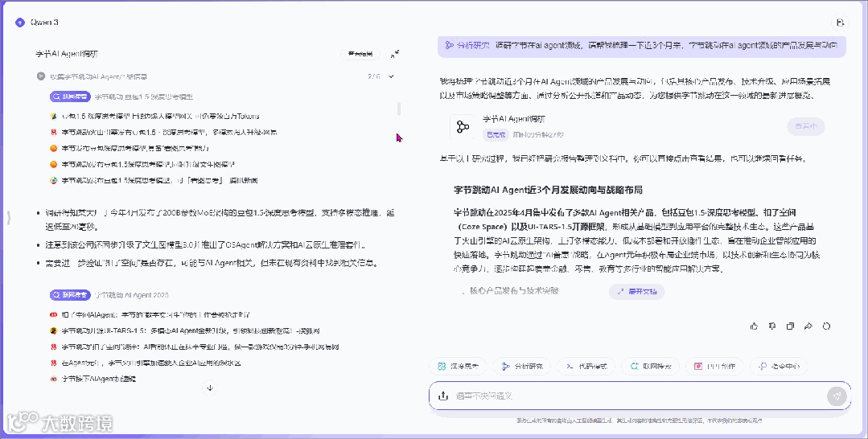
Task: Click the bullet mentioning 200B参数MoE
Action: point(220,219)
